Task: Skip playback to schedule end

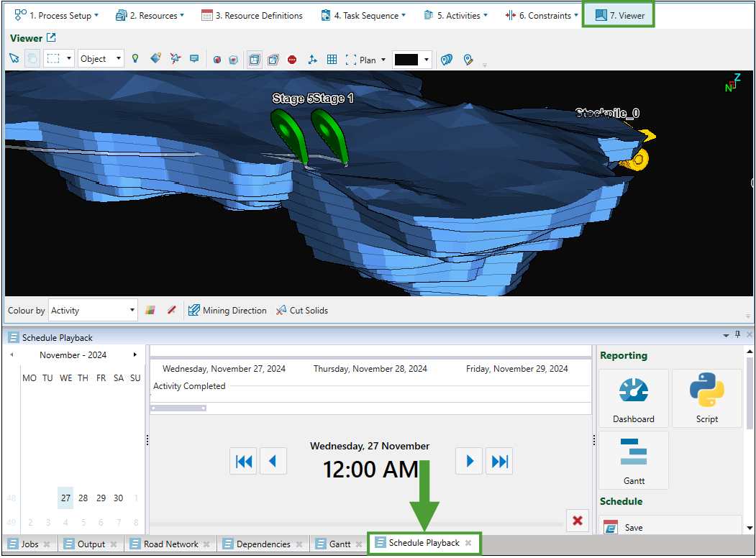Action: tap(499, 461)
